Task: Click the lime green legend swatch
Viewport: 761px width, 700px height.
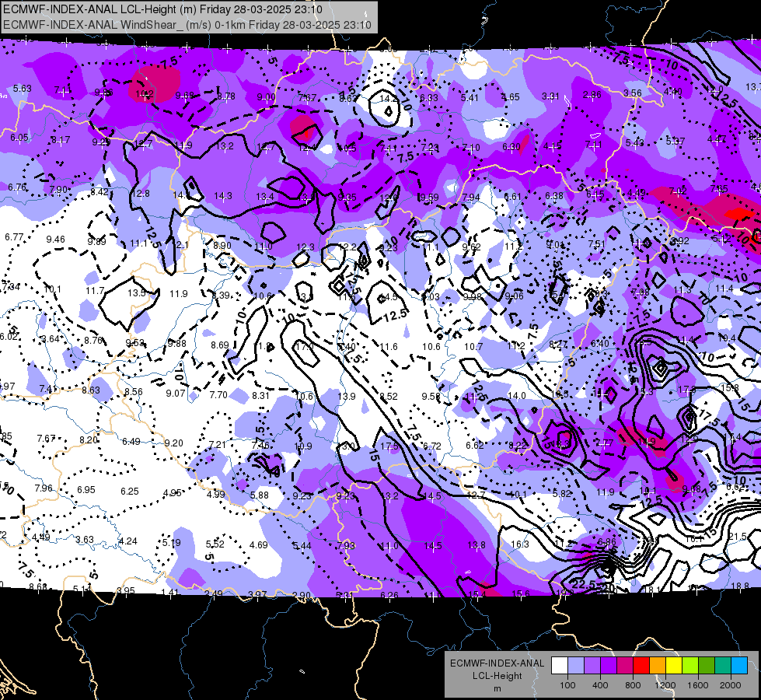Action: point(690,666)
